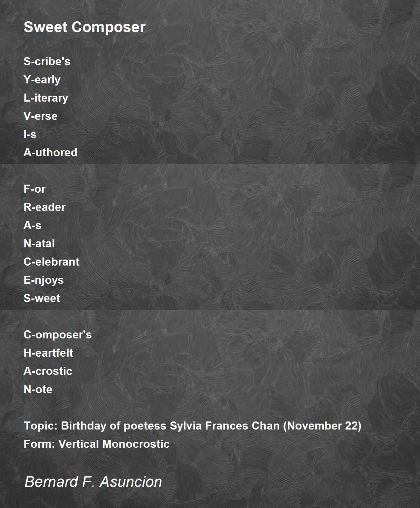
Task: Select the word V-erse
Action: point(40,116)
